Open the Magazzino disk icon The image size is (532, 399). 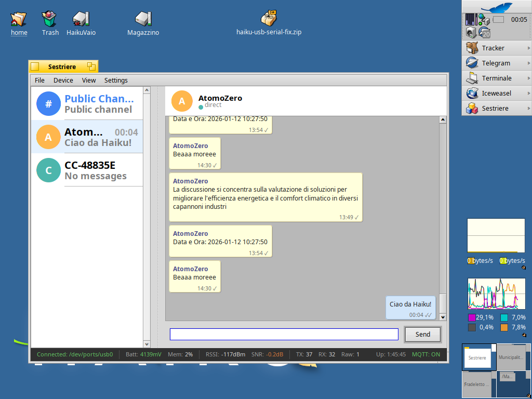pyautogui.click(x=143, y=20)
